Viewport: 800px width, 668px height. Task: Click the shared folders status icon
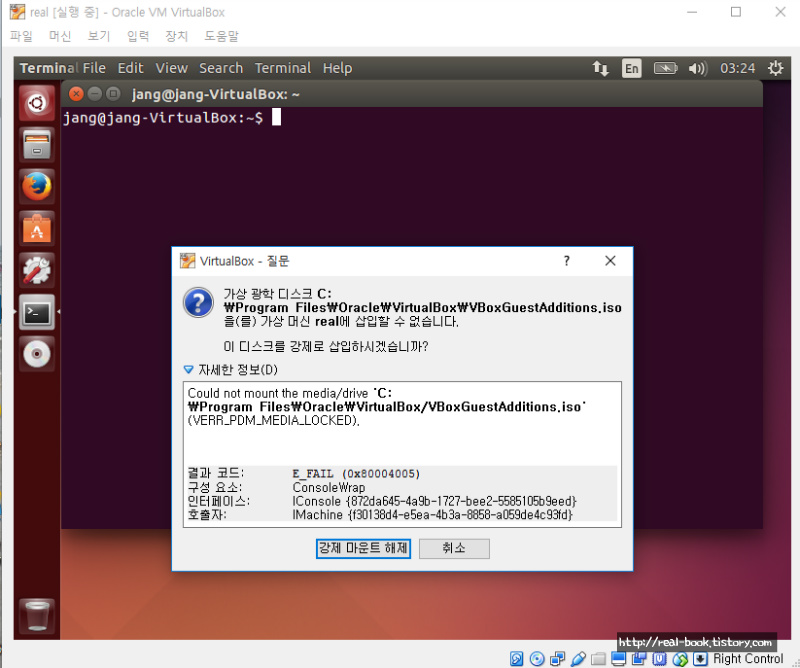coord(598,659)
